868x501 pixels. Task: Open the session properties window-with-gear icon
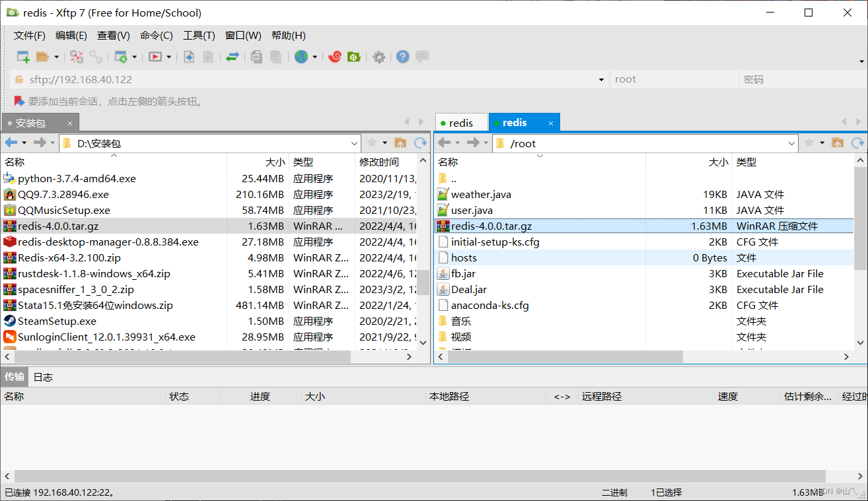pyautogui.click(x=122, y=57)
